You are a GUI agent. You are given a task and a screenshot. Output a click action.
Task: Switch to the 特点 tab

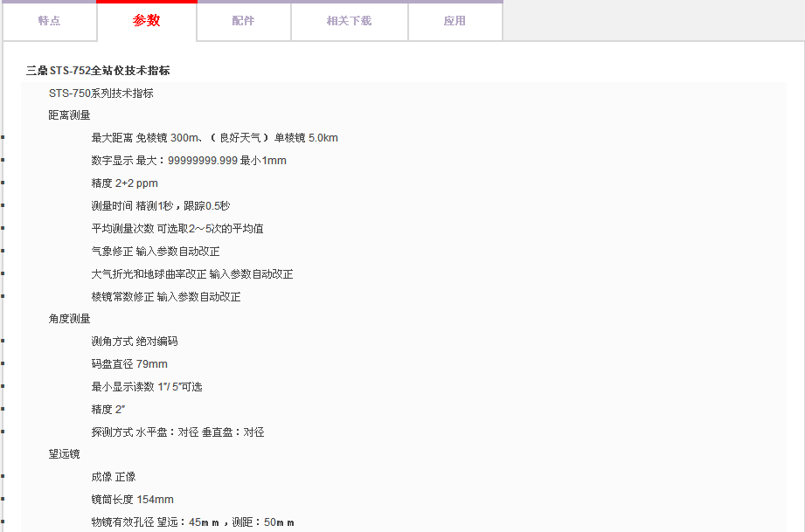49,21
